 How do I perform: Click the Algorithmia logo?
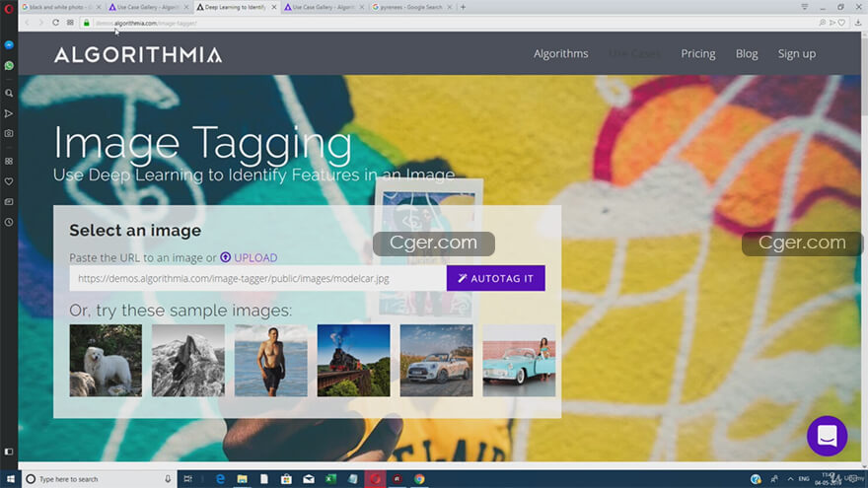(138, 54)
